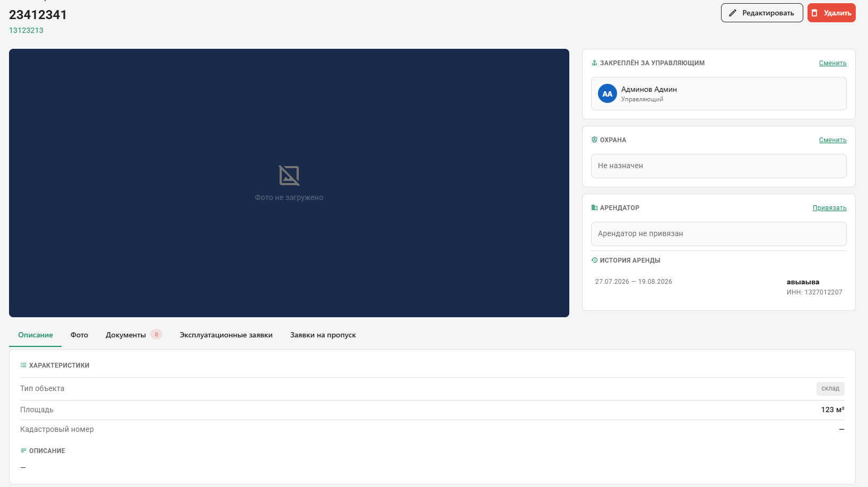Click the red Удалить button
868x487 pixels.
[x=831, y=13]
